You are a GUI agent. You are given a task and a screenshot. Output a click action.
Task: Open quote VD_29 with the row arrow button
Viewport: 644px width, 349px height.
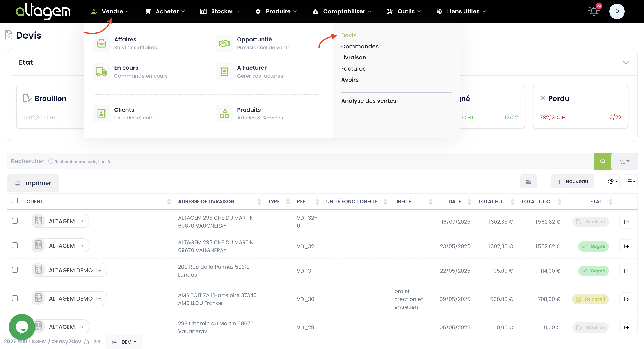tap(626, 327)
